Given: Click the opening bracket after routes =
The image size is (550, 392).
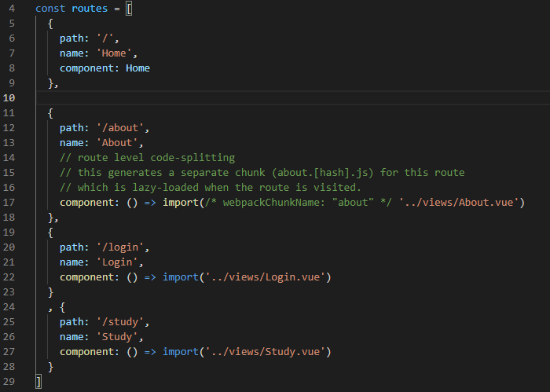Looking at the screenshot, I should click(x=129, y=9).
